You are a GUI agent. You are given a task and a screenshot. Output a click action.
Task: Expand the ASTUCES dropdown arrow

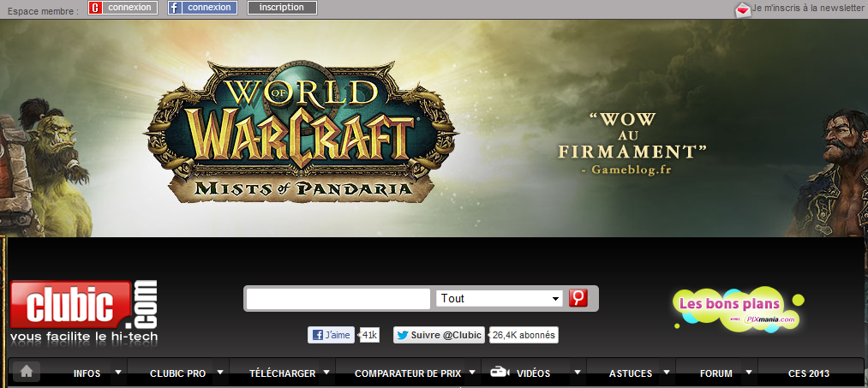[667, 372]
